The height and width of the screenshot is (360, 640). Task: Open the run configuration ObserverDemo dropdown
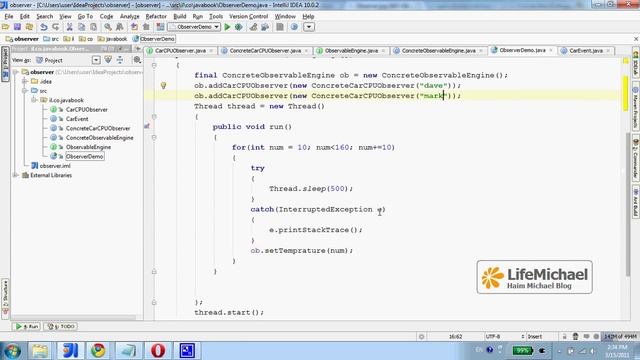coord(194,27)
